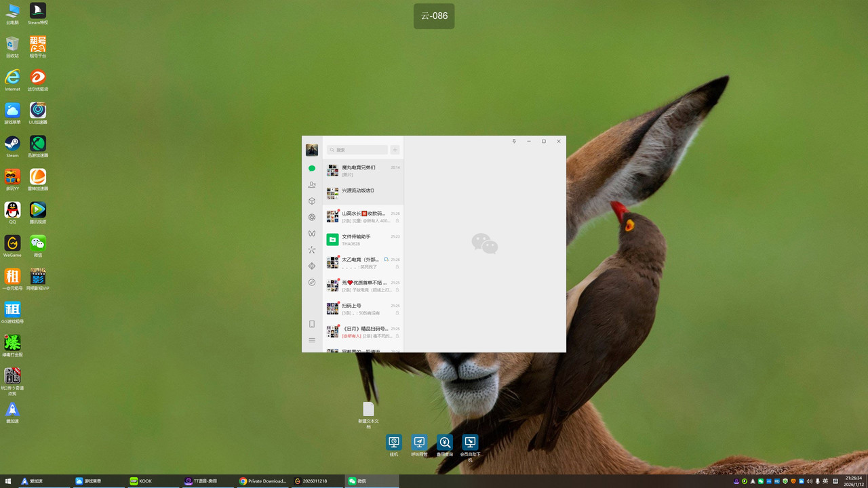Click the 挂机 desktop shortcut
This screenshot has height=488, width=868.
(x=394, y=445)
